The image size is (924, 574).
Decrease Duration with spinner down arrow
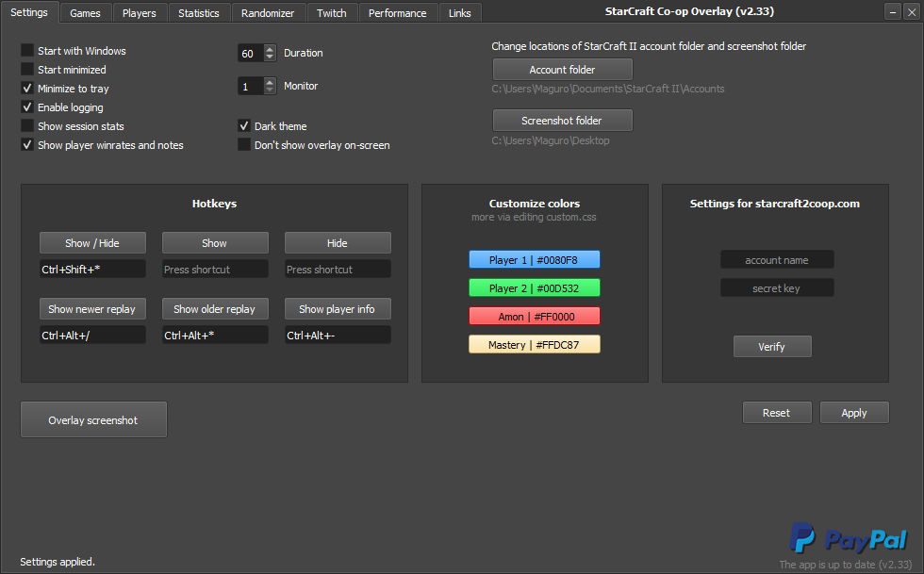click(270, 57)
